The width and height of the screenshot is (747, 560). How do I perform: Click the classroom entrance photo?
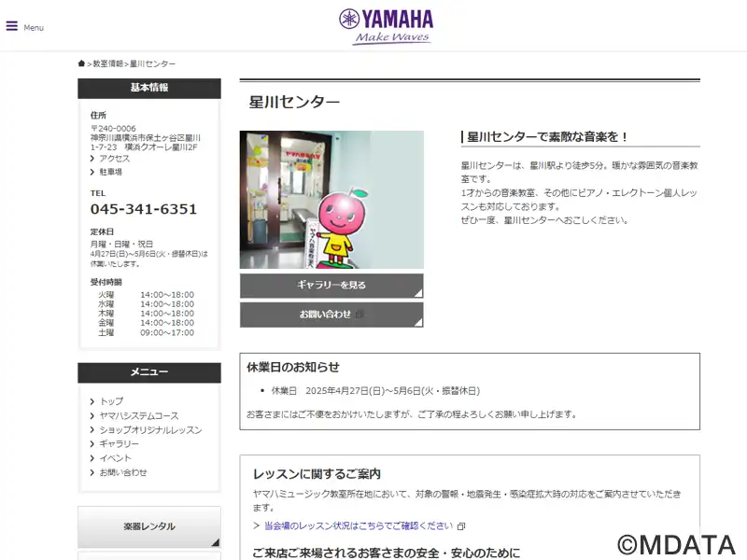tap(331, 200)
